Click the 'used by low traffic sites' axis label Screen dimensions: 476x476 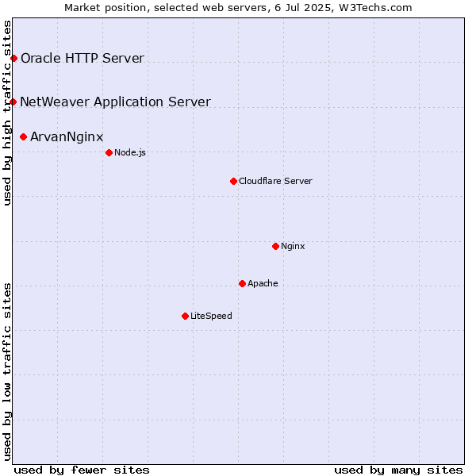[x=7, y=372]
